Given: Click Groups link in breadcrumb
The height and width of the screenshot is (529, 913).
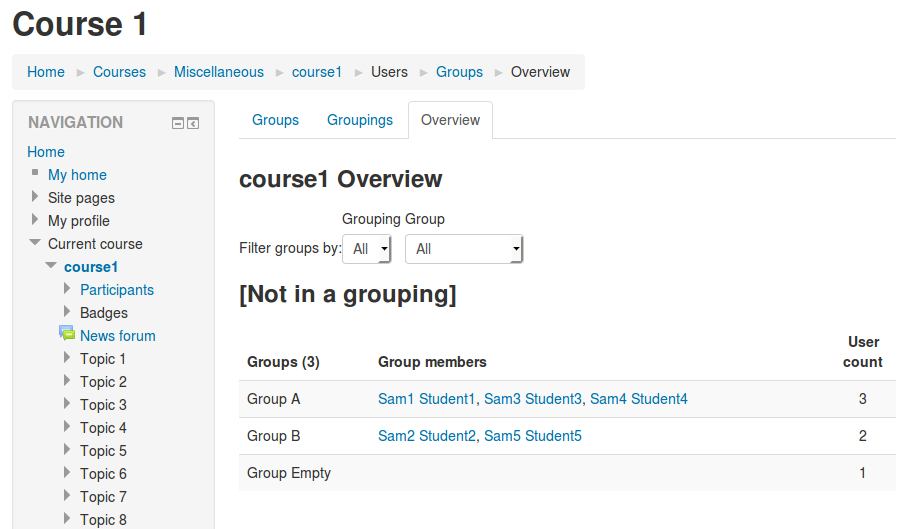Looking at the screenshot, I should click(459, 72).
